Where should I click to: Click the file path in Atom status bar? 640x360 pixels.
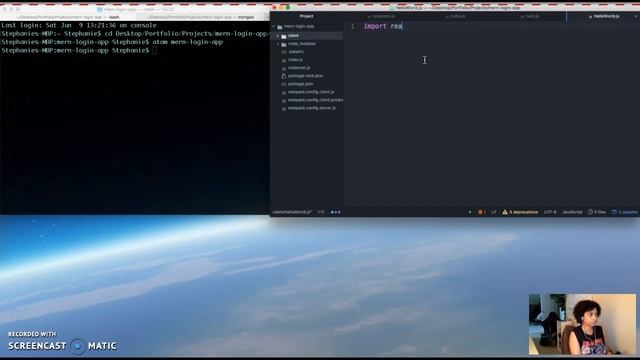(292, 212)
